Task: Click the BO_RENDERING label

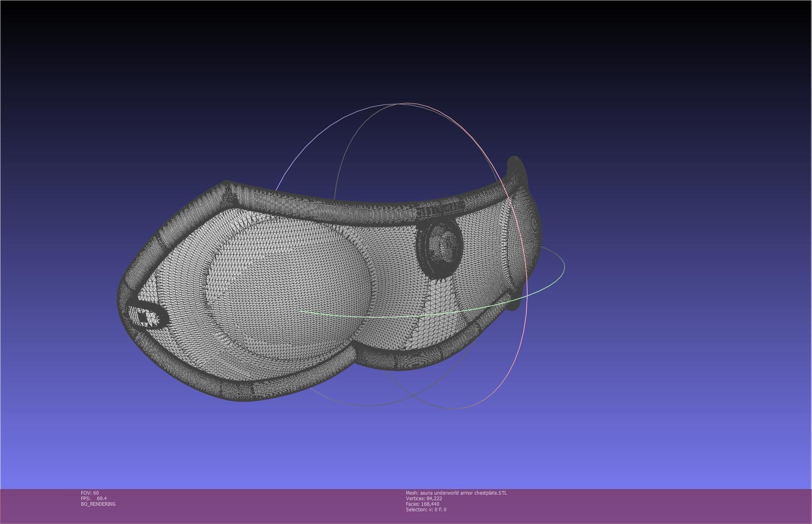Action: (98, 504)
